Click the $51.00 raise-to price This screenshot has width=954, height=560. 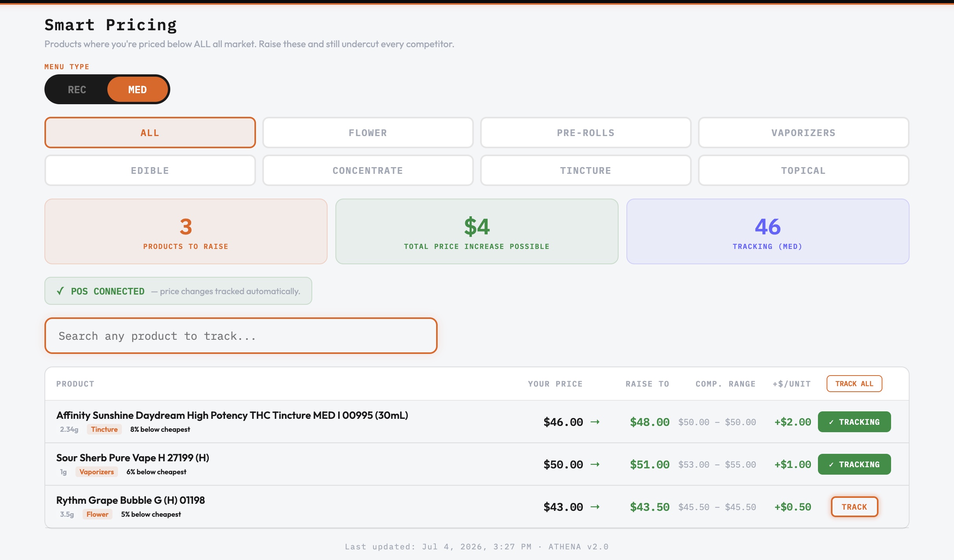[x=650, y=464]
